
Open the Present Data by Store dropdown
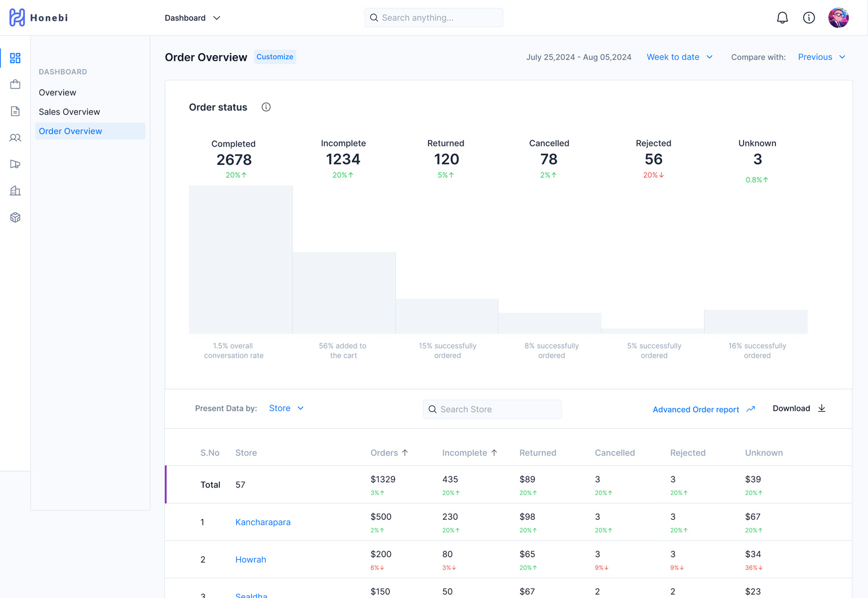pos(286,408)
